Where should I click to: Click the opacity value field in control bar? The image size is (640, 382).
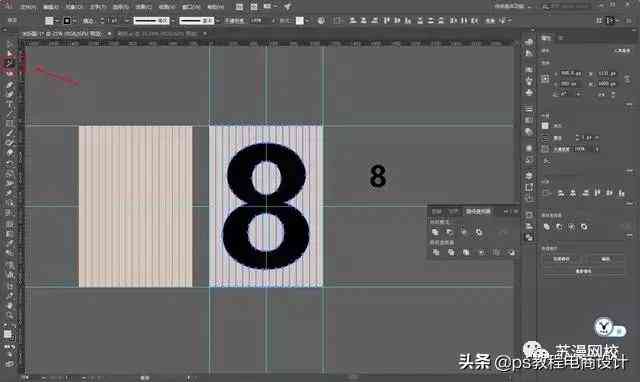coord(257,20)
